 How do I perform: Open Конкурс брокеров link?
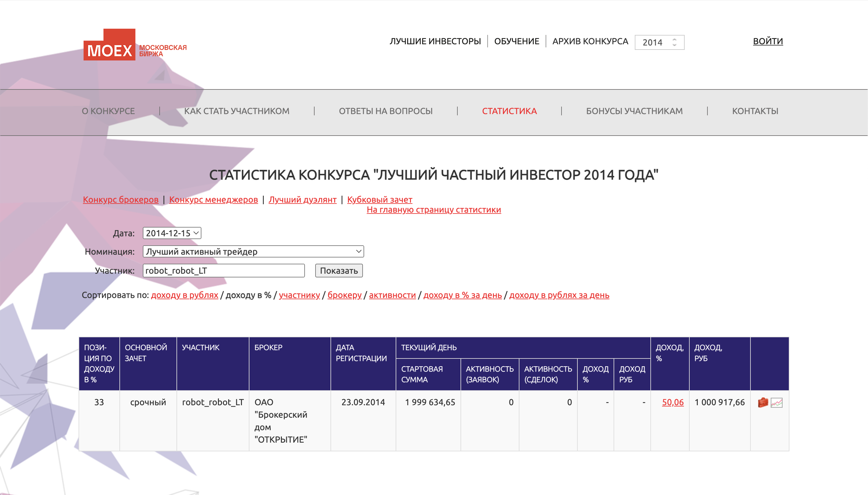tap(120, 199)
